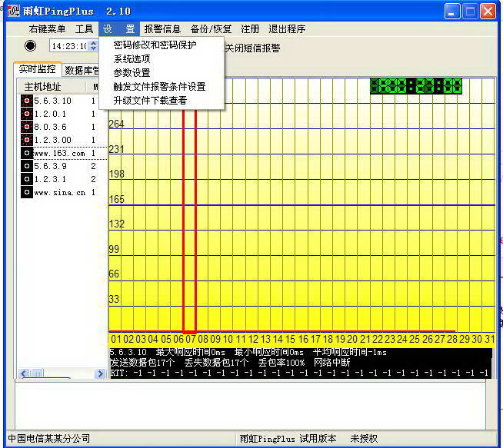Click the 264 value on the y-axis

[116, 124]
